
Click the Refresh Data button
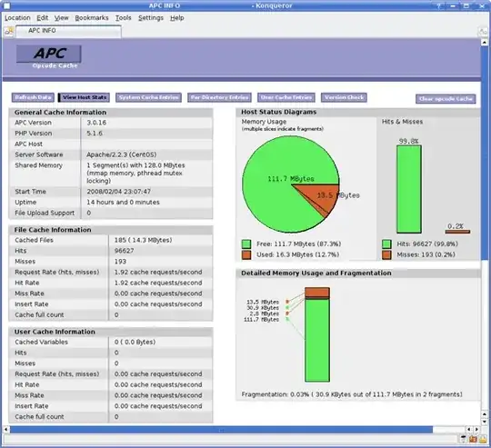tap(34, 97)
